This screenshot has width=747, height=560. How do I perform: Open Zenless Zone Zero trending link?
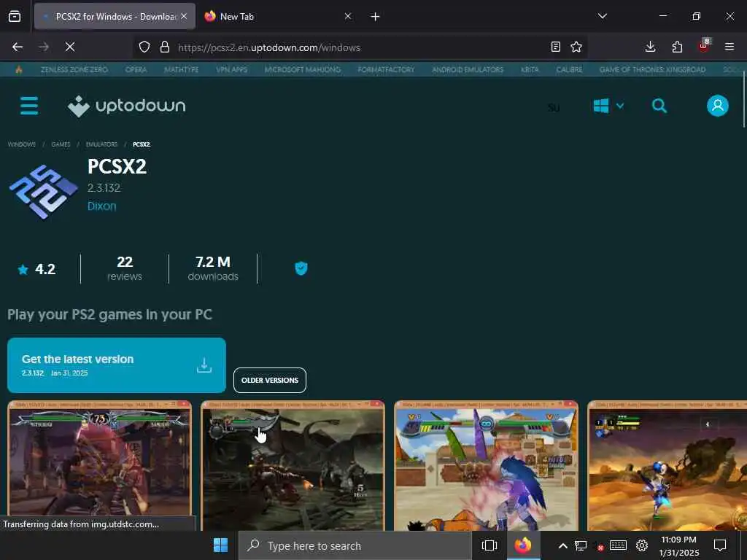(74, 69)
